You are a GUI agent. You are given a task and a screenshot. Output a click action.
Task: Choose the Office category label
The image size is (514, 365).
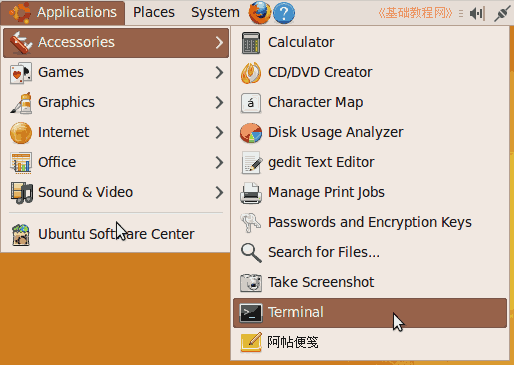pos(57,162)
